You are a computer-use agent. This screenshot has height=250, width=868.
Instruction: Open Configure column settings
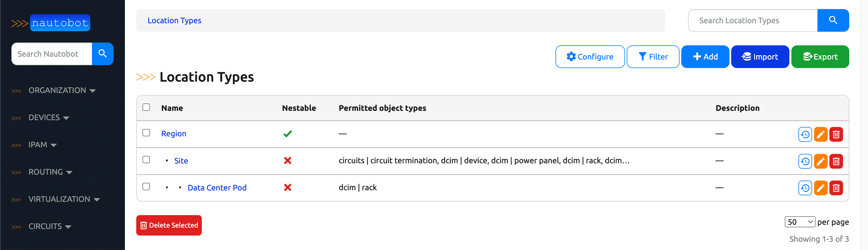click(590, 56)
